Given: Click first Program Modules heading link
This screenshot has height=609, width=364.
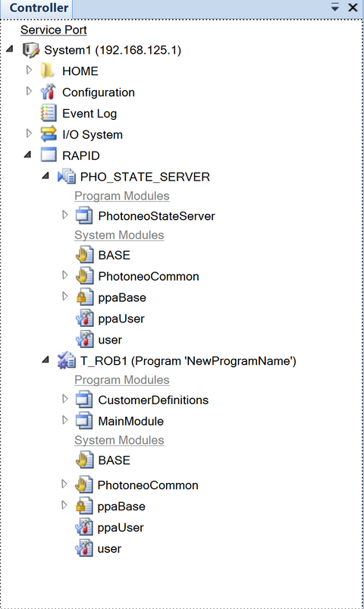Looking at the screenshot, I should 122,196.
